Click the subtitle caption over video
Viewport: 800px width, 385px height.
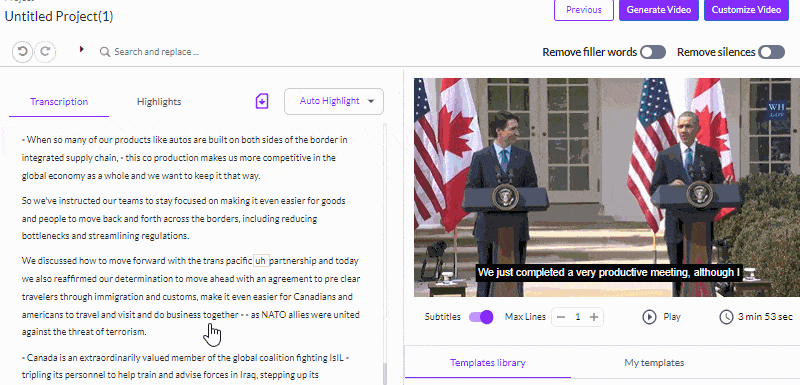click(609, 273)
